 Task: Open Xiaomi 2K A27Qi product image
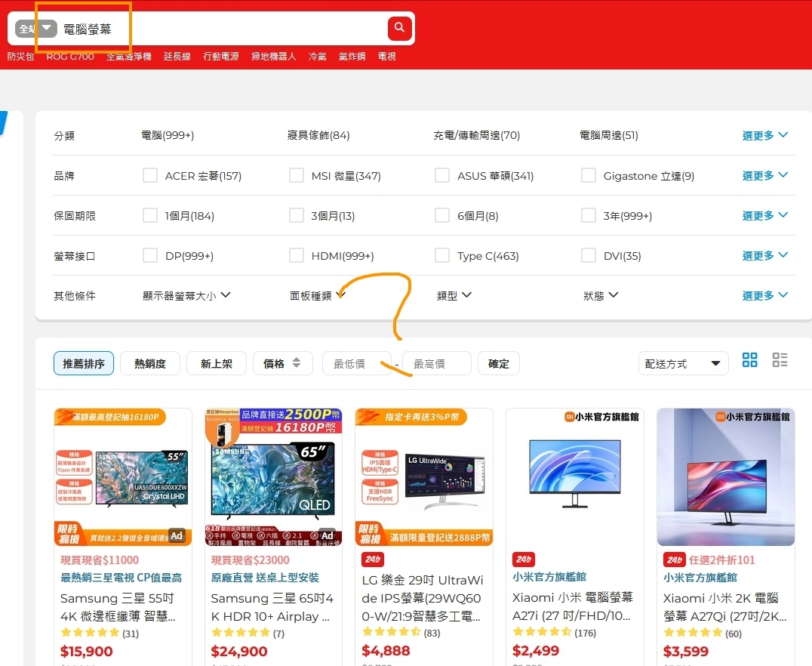pyautogui.click(x=725, y=476)
